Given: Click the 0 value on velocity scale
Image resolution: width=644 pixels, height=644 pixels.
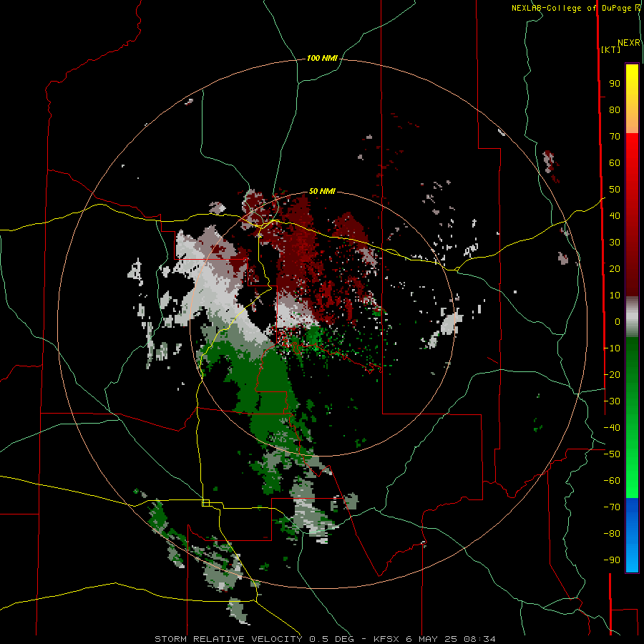Looking at the screenshot, I should point(618,322).
